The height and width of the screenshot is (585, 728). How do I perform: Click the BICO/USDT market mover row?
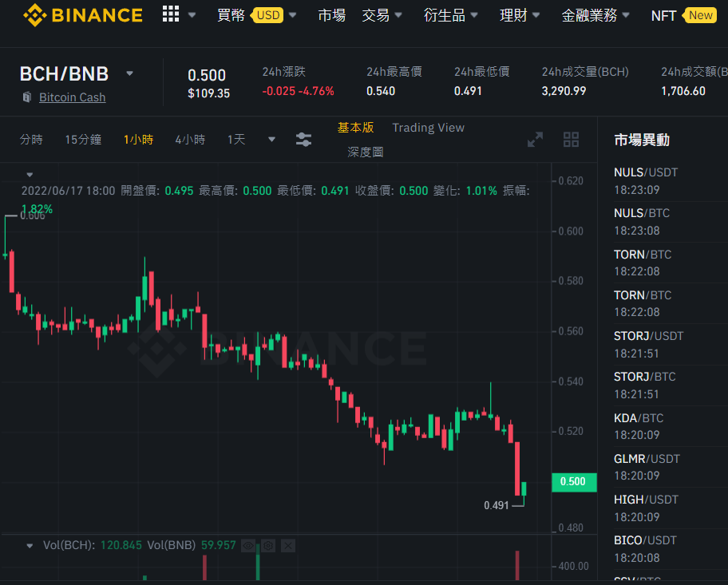(x=671, y=549)
